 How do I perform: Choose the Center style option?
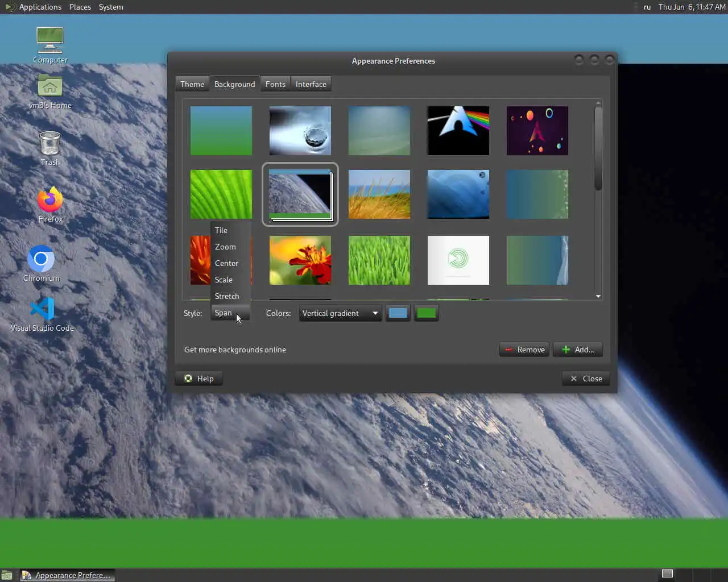coord(230,263)
